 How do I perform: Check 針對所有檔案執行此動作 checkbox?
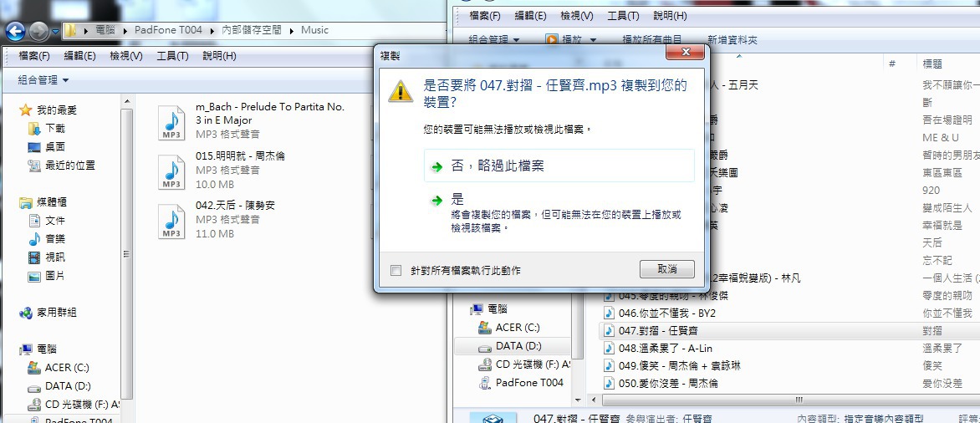395,270
